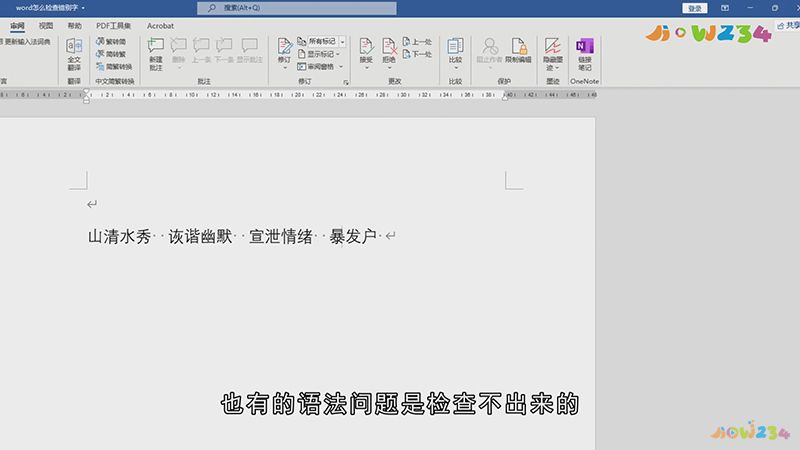Open the Acrobat tab
Viewport: 800px width, 450px height.
click(160, 26)
